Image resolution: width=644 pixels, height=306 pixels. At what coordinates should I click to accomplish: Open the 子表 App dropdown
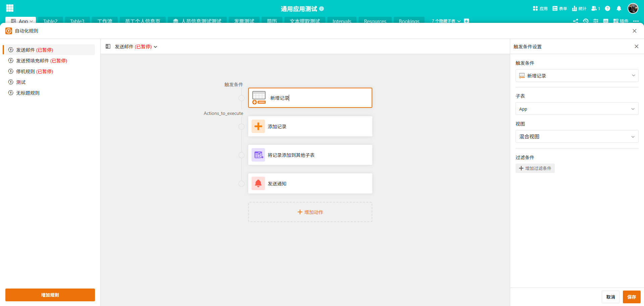[x=577, y=109]
